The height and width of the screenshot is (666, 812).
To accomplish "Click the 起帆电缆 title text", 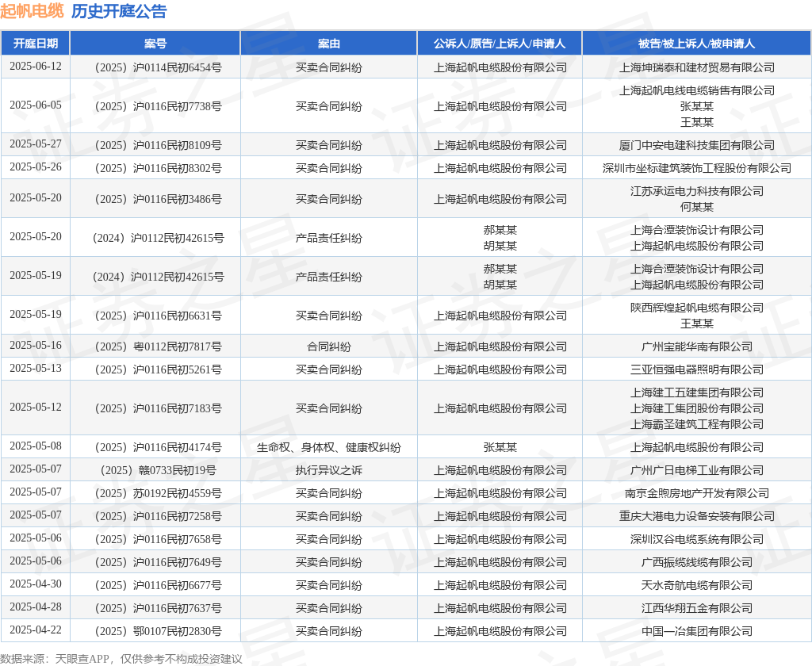I will coord(32,11).
